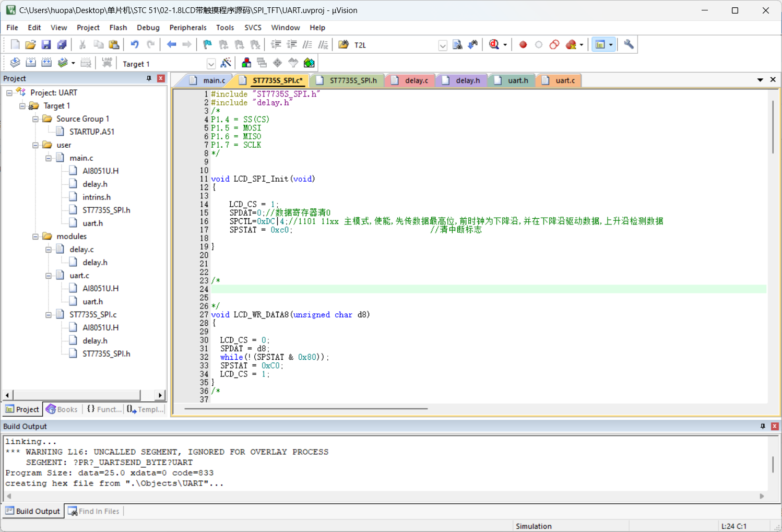Indent selected lines icon

[276, 45]
